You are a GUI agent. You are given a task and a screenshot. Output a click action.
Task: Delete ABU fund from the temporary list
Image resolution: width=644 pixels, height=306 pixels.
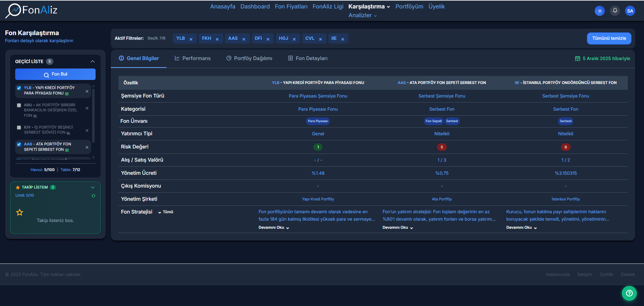[87, 108]
